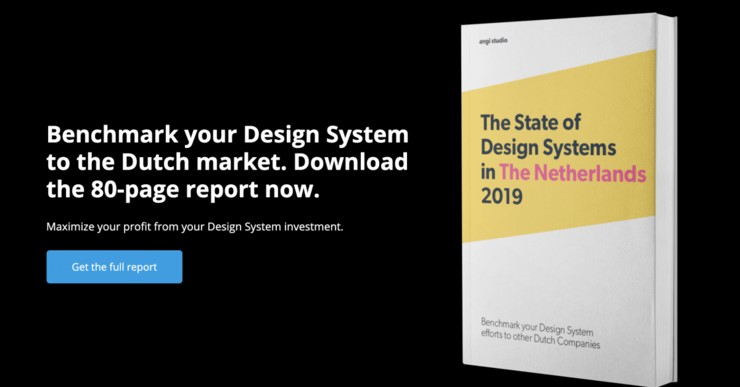Click 'efforts to other Dutch Companies' cover caption
This screenshot has height=387, width=740.
click(x=540, y=339)
